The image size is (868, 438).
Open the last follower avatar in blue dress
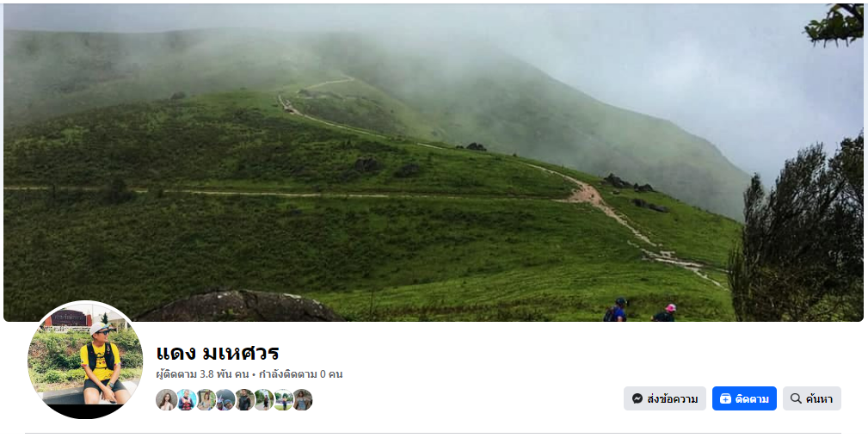tap(303, 400)
